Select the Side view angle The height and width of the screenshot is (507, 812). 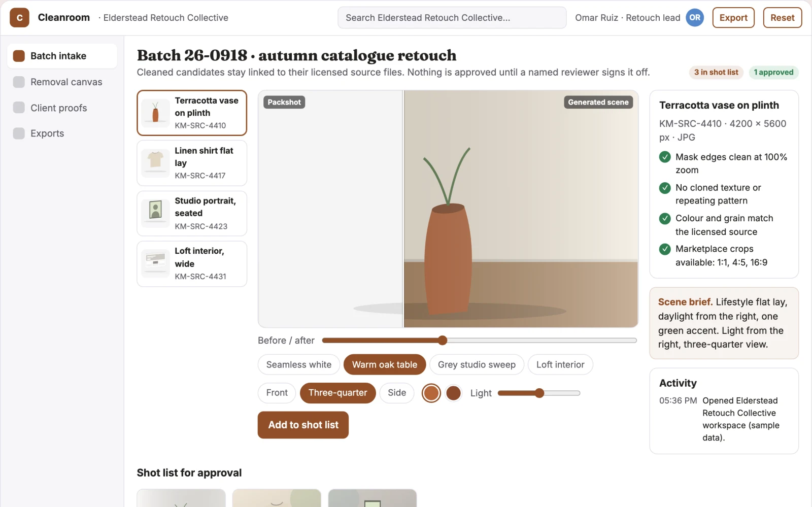pos(397,393)
